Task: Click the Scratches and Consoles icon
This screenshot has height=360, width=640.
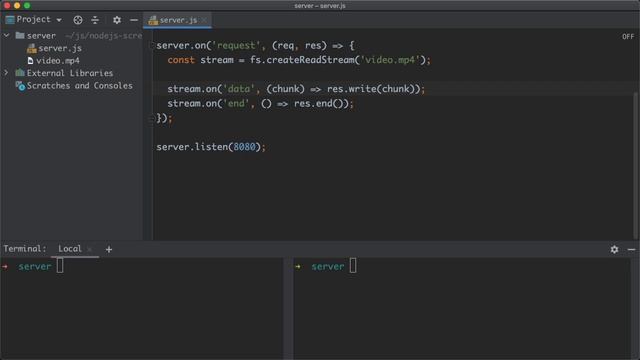Action: coord(20,86)
